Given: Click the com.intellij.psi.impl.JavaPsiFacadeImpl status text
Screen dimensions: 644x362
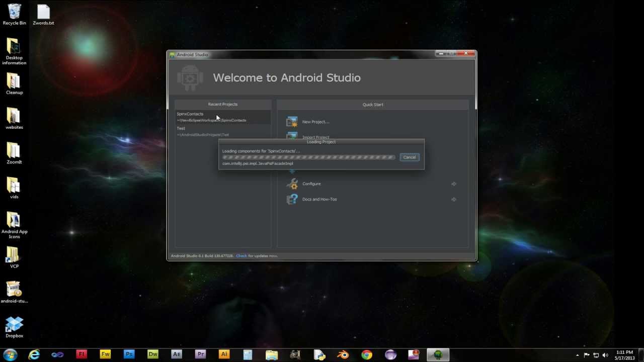Looking at the screenshot, I should tap(258, 163).
